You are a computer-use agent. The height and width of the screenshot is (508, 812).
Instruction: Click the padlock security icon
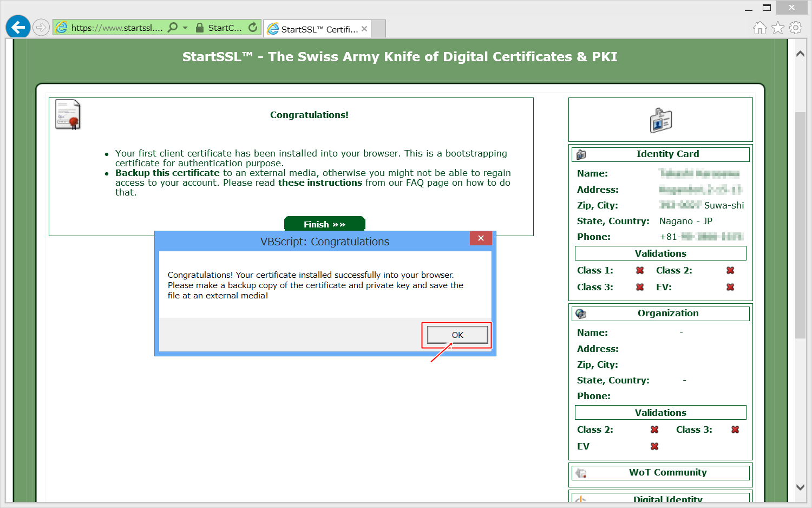tap(200, 28)
